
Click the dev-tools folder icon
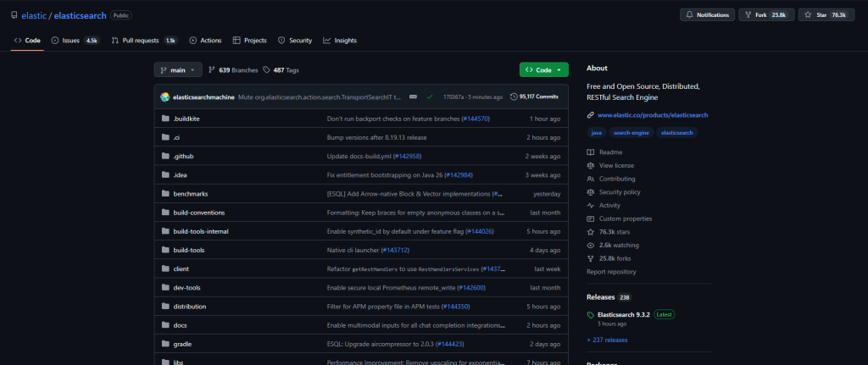[x=165, y=288]
